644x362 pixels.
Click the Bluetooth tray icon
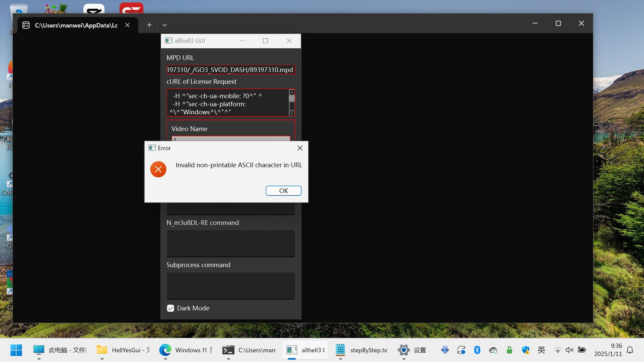click(477, 350)
